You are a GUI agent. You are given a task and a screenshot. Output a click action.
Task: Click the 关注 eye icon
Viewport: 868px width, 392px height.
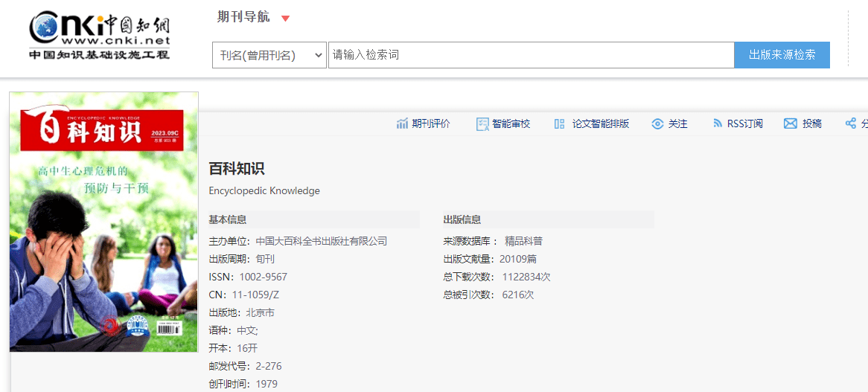tap(657, 123)
